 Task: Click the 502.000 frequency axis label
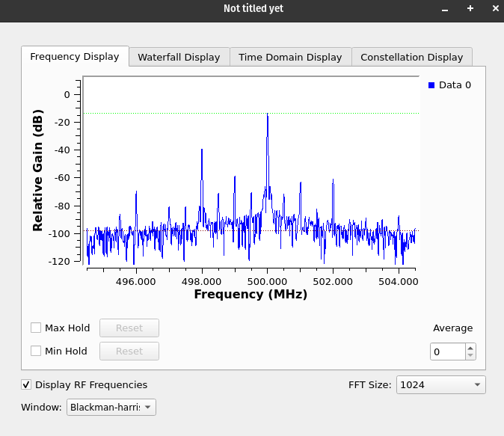point(333,282)
